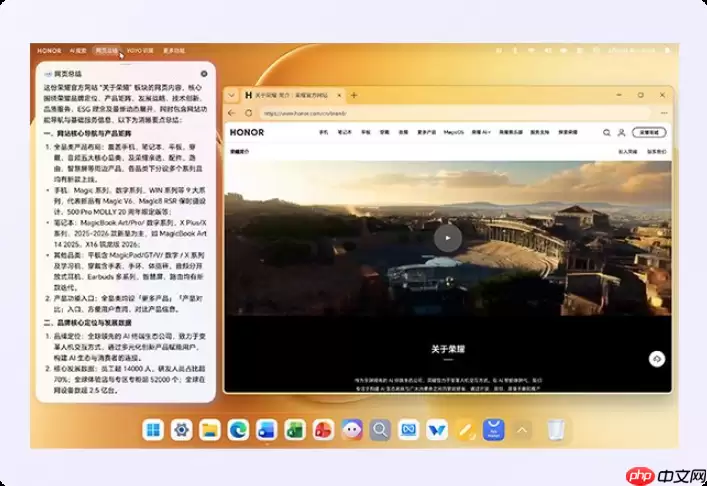
Task: Open the Windows Start menu in dock
Action: (153, 430)
